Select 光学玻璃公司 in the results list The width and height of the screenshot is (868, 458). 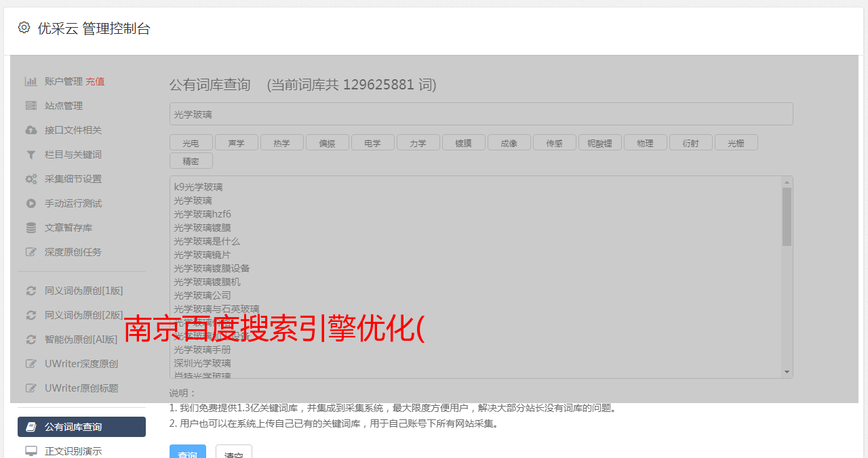[x=202, y=295]
